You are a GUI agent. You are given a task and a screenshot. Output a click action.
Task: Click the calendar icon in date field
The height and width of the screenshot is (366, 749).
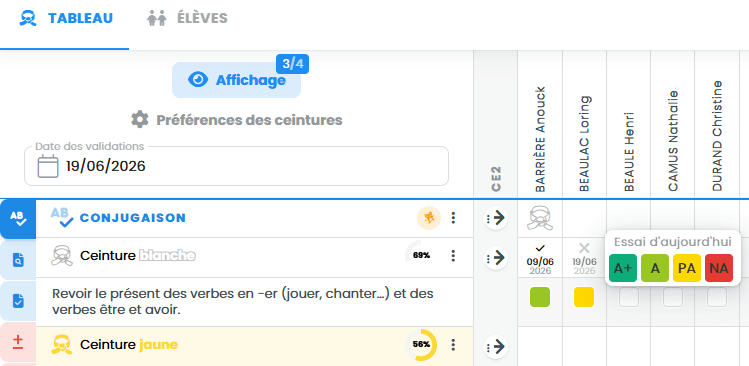[x=48, y=166]
